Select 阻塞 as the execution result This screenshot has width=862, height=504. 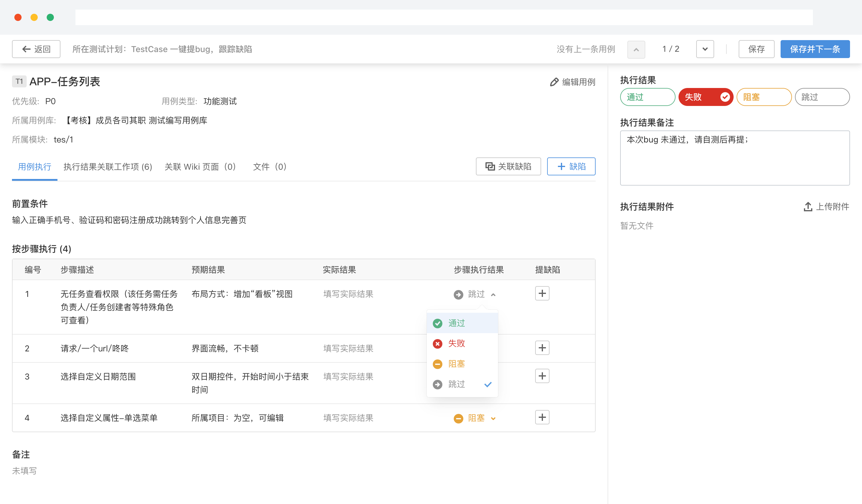pyautogui.click(x=764, y=97)
